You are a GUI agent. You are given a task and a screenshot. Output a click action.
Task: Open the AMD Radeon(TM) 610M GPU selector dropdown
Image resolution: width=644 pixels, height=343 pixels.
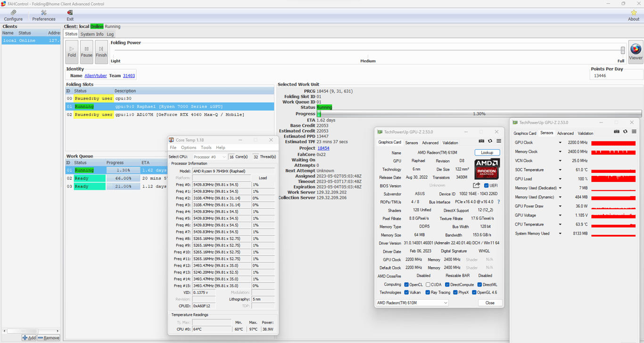pos(412,303)
